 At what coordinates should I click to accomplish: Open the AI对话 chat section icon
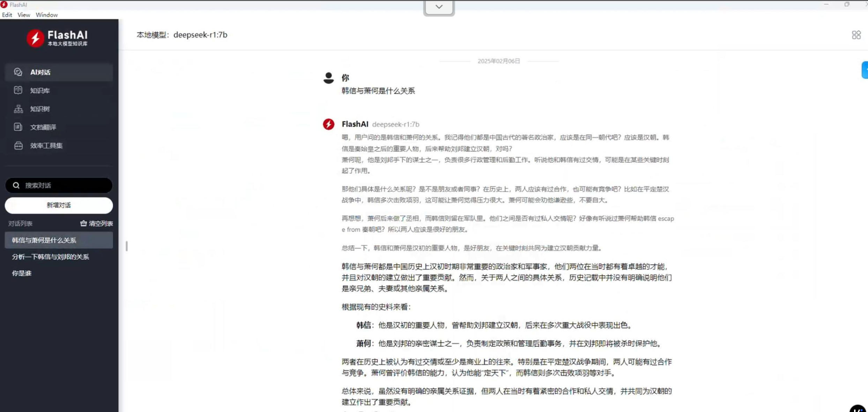[x=18, y=72]
